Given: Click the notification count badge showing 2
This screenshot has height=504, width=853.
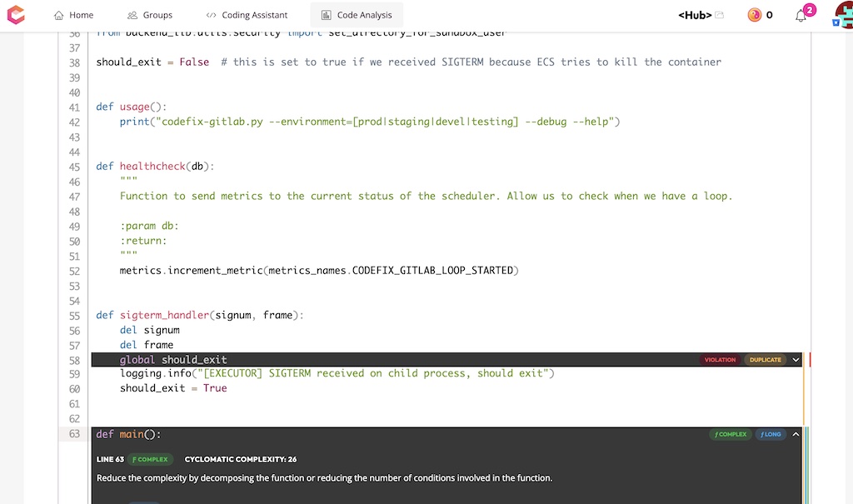Looking at the screenshot, I should (x=810, y=10).
